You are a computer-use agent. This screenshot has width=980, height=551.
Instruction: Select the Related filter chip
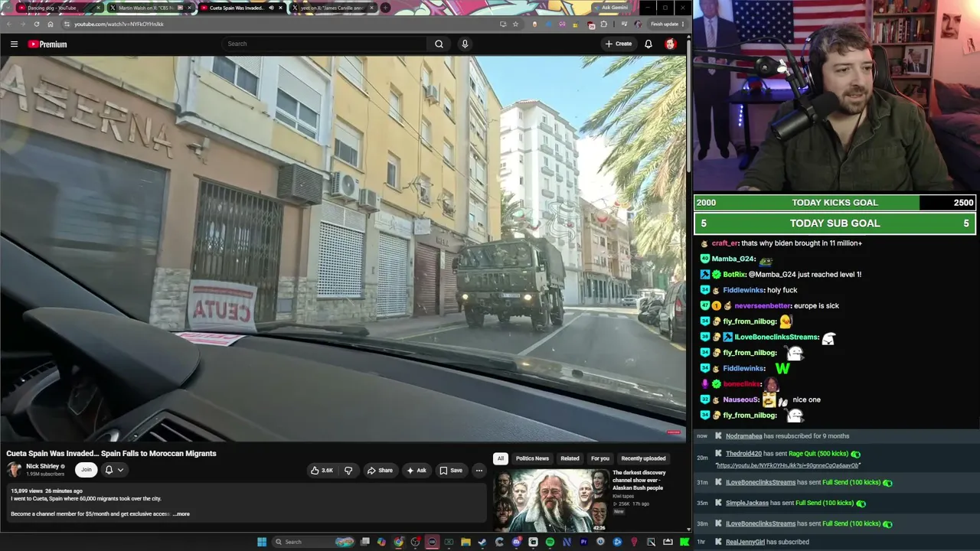click(x=570, y=458)
